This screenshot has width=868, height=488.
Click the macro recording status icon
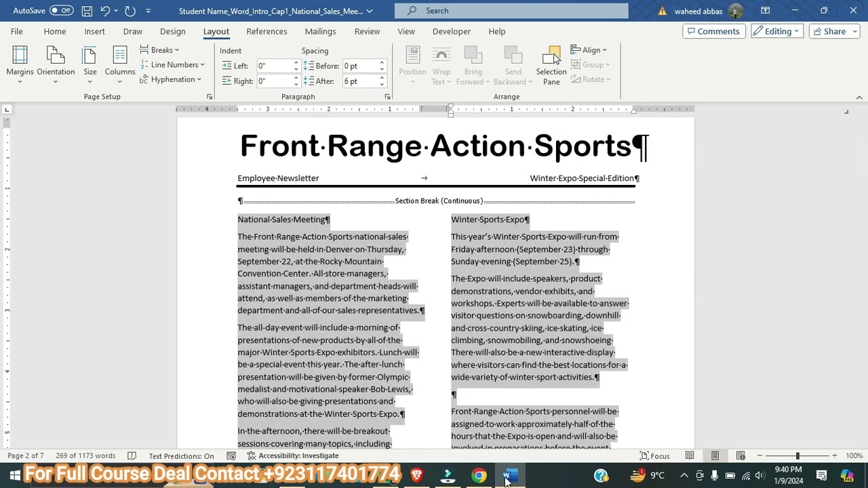[231, 456]
